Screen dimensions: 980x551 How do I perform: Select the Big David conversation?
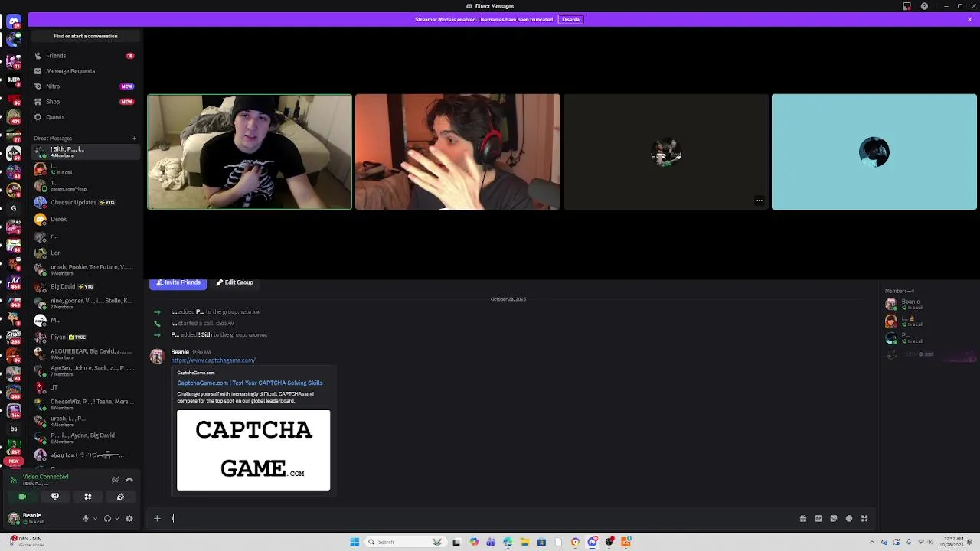pos(85,286)
